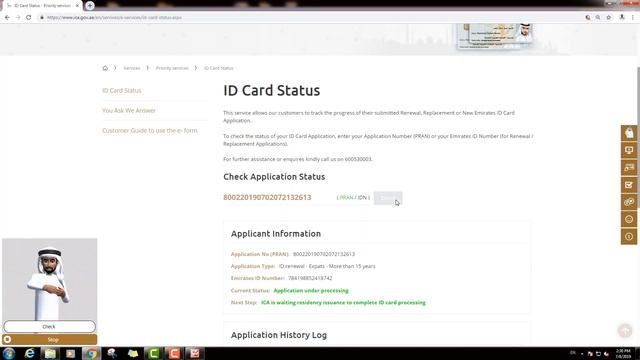The image size is (640, 360).
Task: Click the checkbox survey icon in right sidebar
Action: [629, 185]
